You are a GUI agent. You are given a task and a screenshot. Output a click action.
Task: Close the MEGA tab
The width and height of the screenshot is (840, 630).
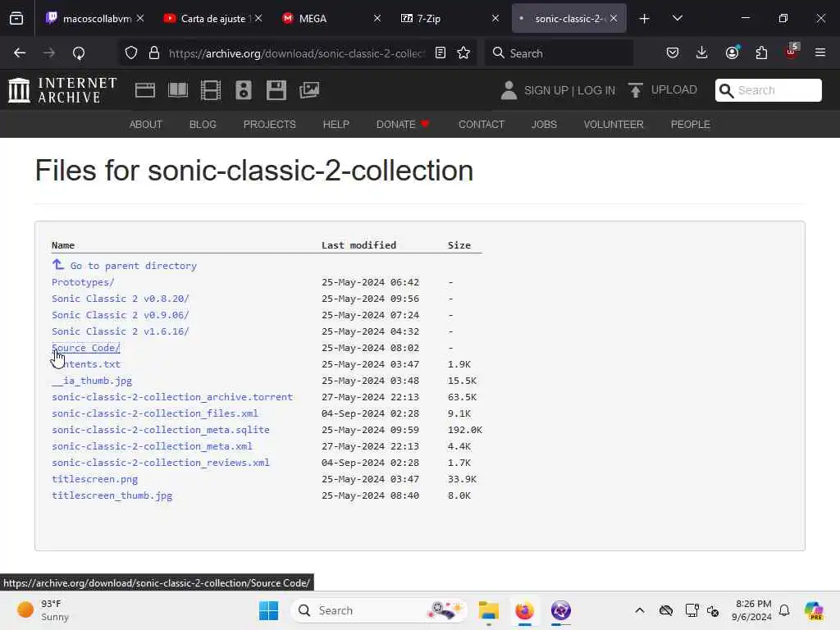click(377, 18)
